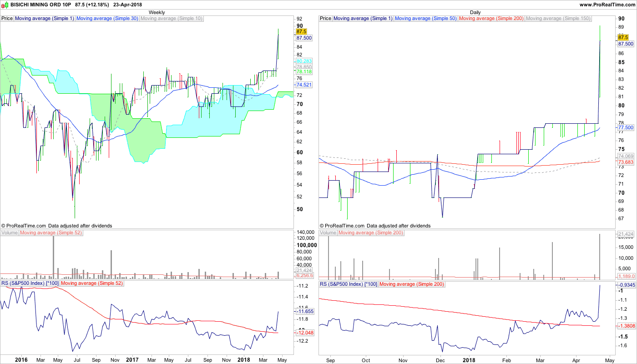Select the BISICHI MINING ORD 10P title

point(41,5)
